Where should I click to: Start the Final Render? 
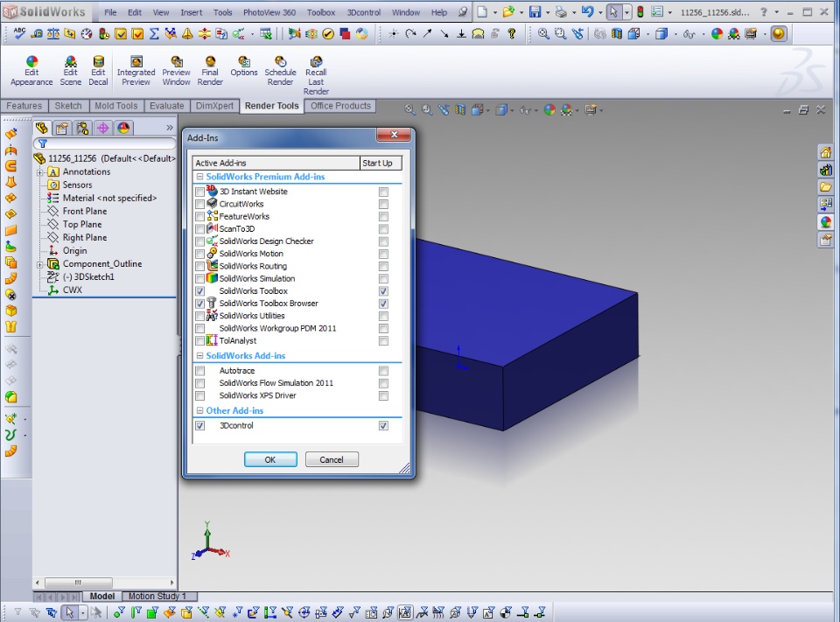point(210,71)
